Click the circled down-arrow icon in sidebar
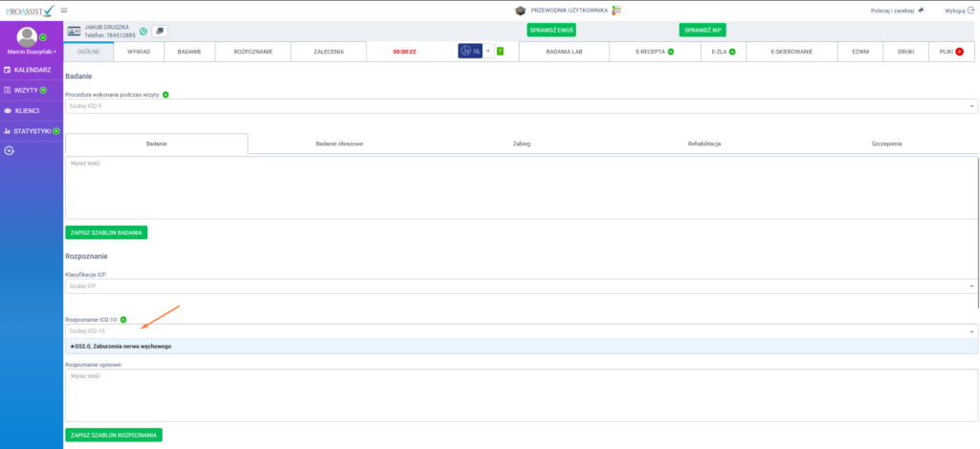 [10, 149]
